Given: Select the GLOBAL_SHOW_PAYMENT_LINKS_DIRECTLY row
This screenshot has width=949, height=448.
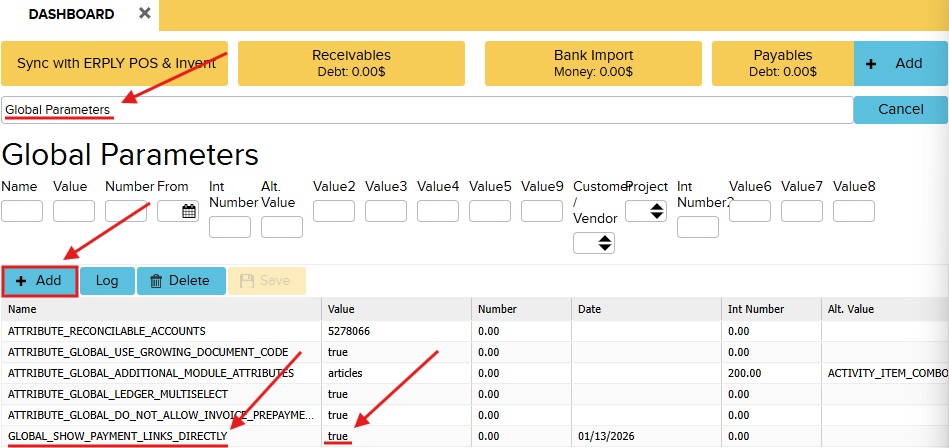Looking at the screenshot, I should tap(117, 436).
